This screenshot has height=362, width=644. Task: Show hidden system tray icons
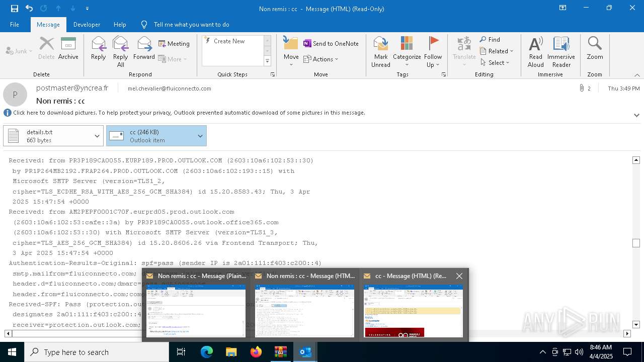(x=542, y=352)
